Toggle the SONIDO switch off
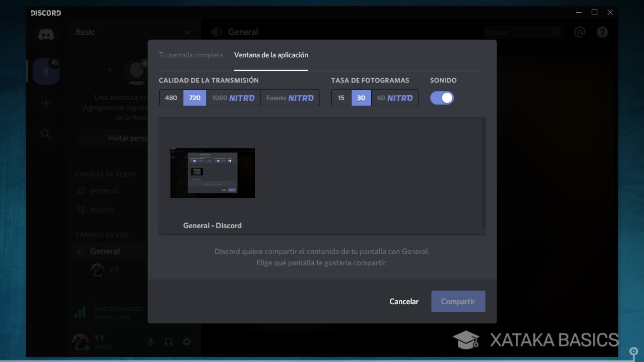The width and height of the screenshot is (644, 362). coord(442,97)
